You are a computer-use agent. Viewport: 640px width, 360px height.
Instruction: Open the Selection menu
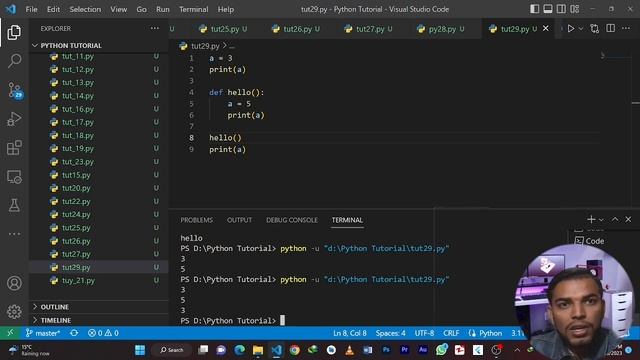pos(85,9)
